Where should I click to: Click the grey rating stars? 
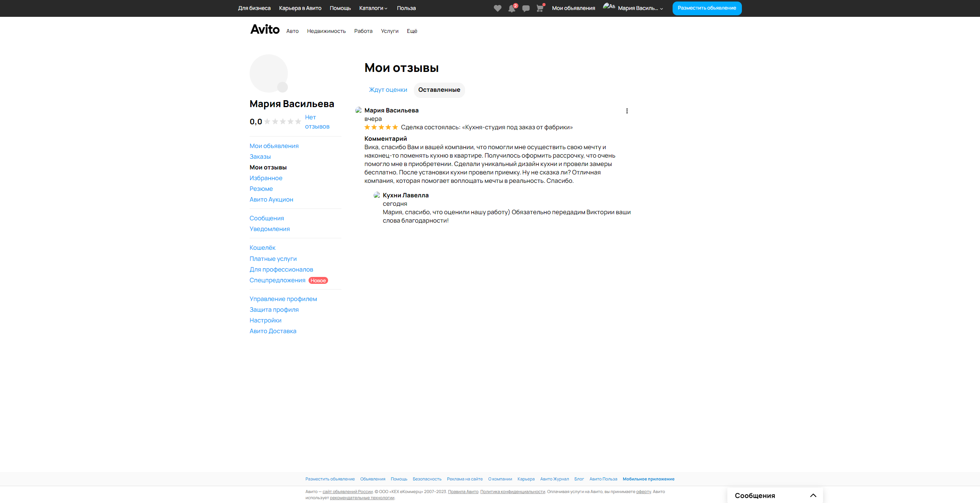(283, 122)
